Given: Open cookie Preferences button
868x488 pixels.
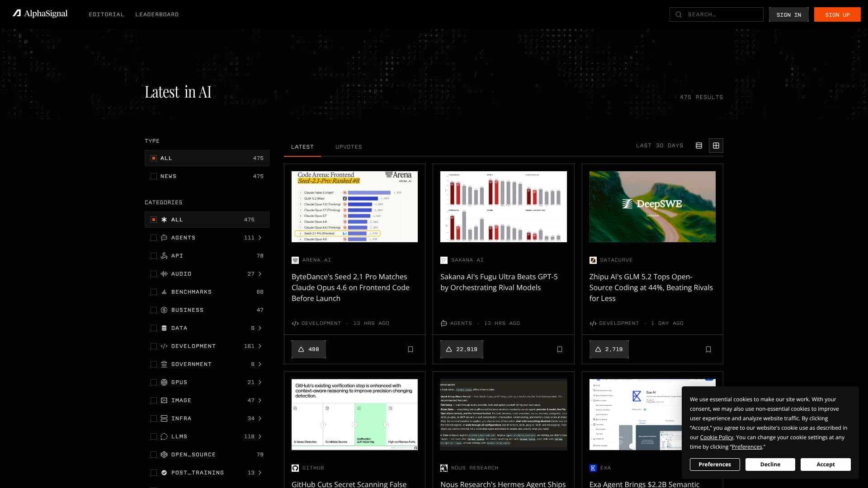Looking at the screenshot, I should (x=715, y=465).
